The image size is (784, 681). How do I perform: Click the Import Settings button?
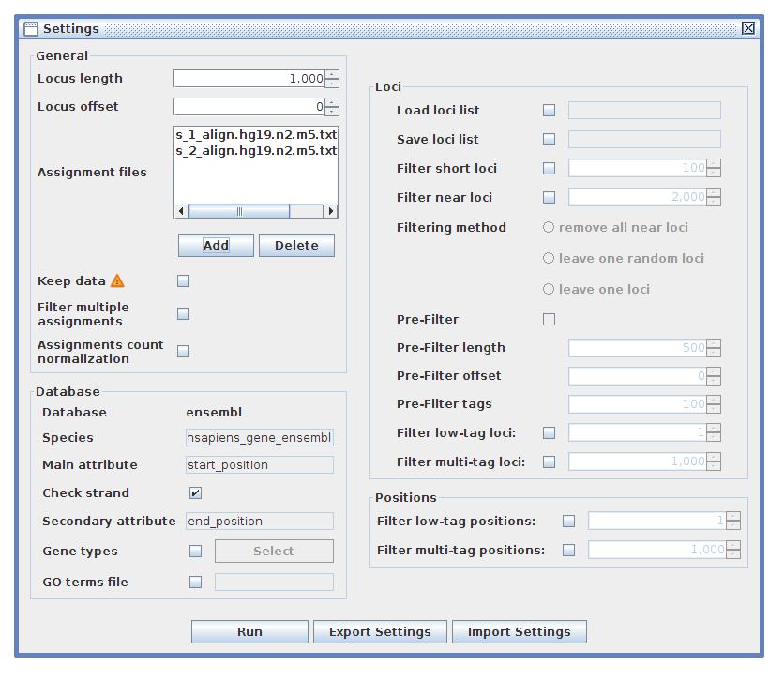pos(519,631)
